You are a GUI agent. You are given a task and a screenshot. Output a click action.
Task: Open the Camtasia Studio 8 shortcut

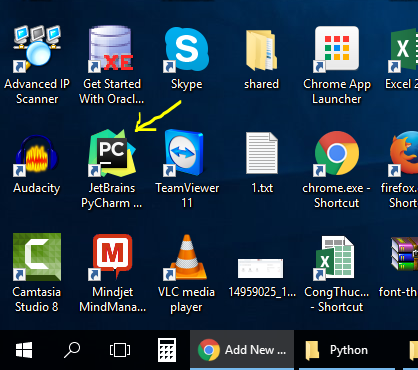coord(37,257)
